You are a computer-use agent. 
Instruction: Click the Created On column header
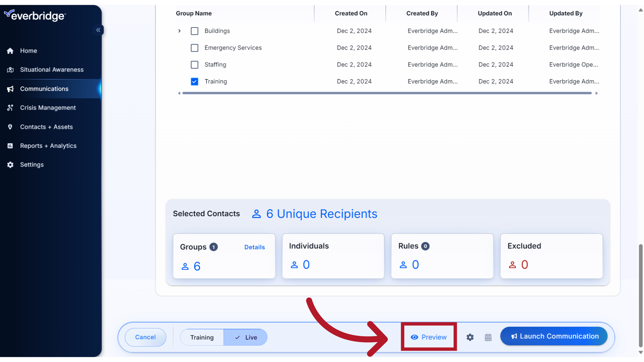click(x=351, y=13)
